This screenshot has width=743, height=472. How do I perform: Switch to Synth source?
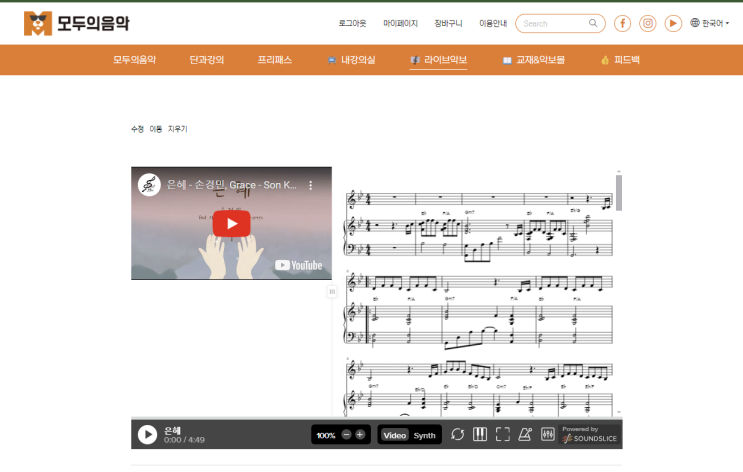pos(424,435)
